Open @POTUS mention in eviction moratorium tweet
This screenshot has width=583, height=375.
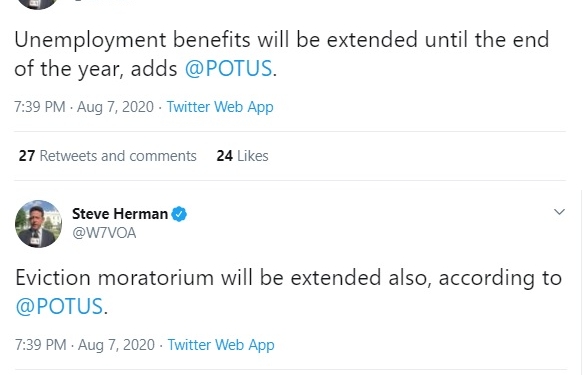[59, 306]
